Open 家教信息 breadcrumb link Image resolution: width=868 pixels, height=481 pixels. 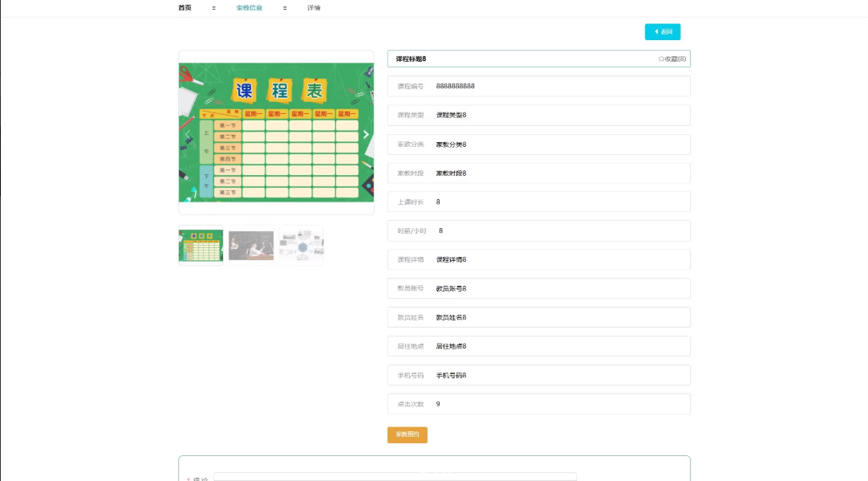click(249, 8)
